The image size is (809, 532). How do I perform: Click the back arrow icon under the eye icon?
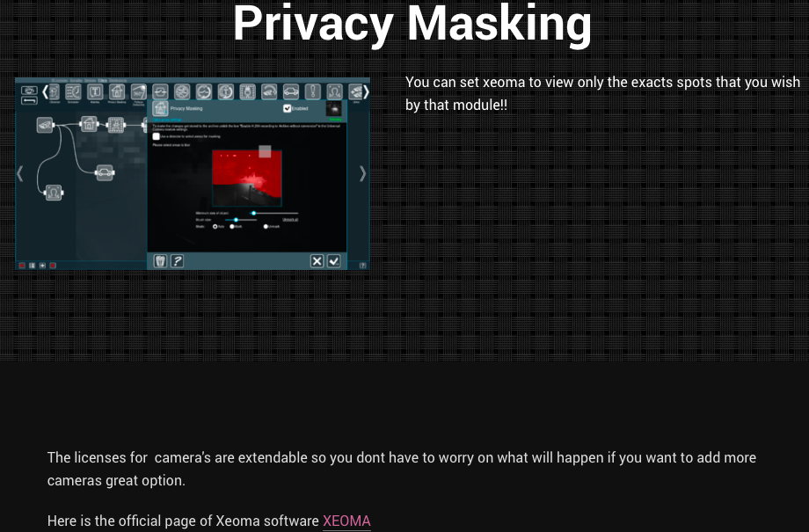click(x=29, y=100)
